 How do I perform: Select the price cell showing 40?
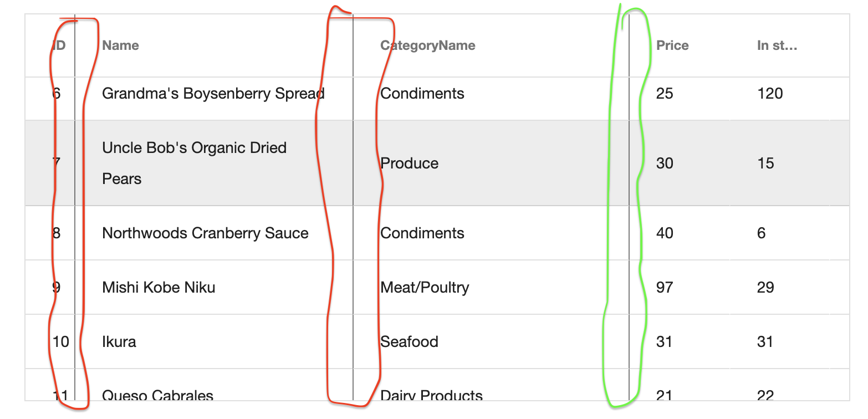665,233
